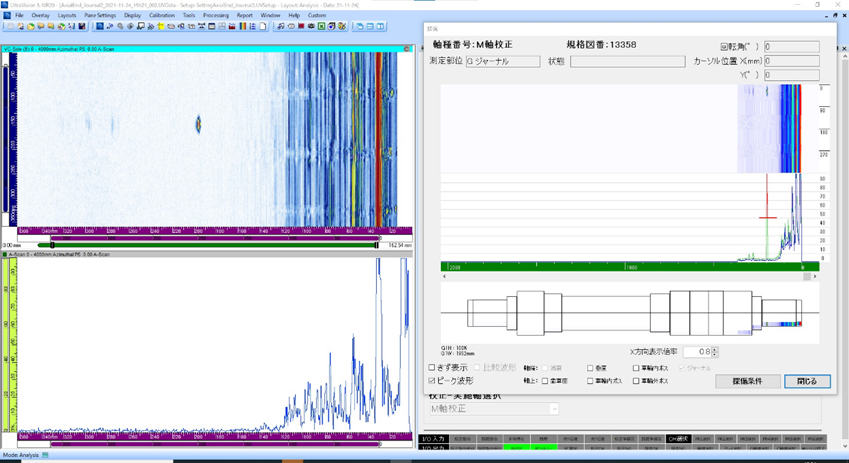Enable the きず表示 checkbox
The height and width of the screenshot is (463, 849).
[432, 367]
